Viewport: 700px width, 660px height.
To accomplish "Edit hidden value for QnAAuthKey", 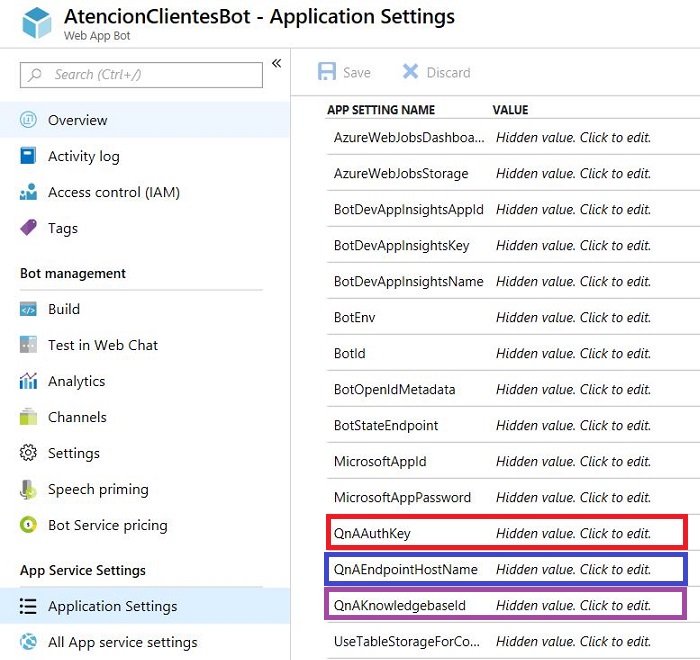I will (x=573, y=533).
